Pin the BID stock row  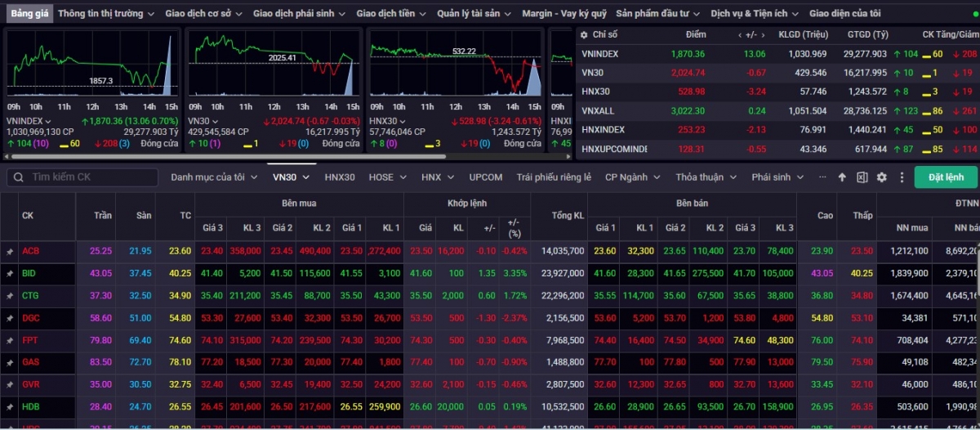10,273
